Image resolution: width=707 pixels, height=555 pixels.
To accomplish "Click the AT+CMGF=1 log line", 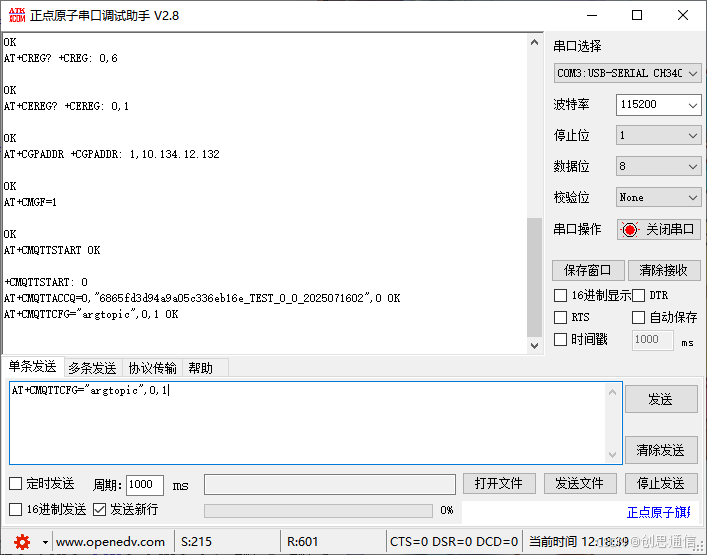I will click(30, 202).
